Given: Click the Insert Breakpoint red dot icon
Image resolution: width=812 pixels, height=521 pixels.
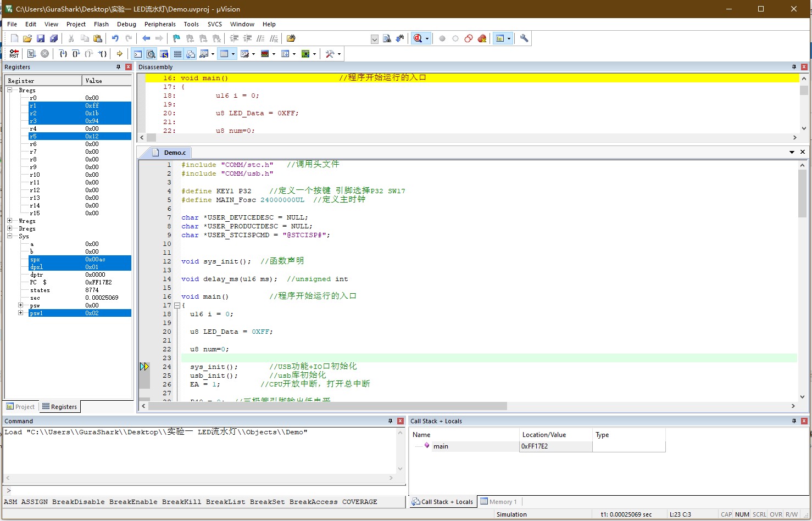Looking at the screenshot, I should pos(442,38).
